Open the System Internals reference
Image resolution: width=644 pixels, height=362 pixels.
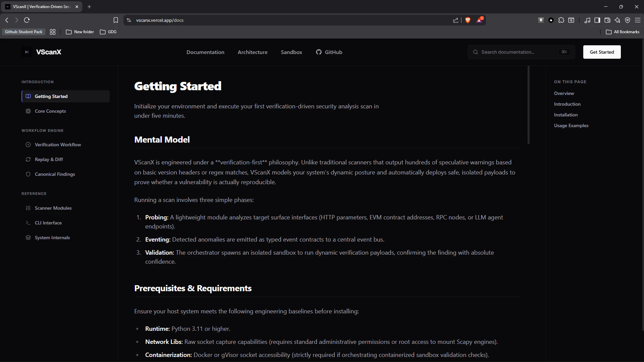65,238
